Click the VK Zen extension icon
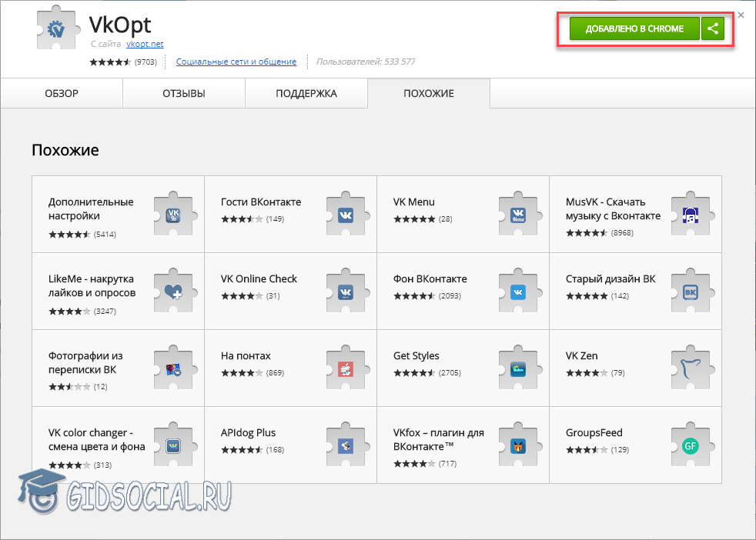The width and height of the screenshot is (756, 540). click(690, 368)
